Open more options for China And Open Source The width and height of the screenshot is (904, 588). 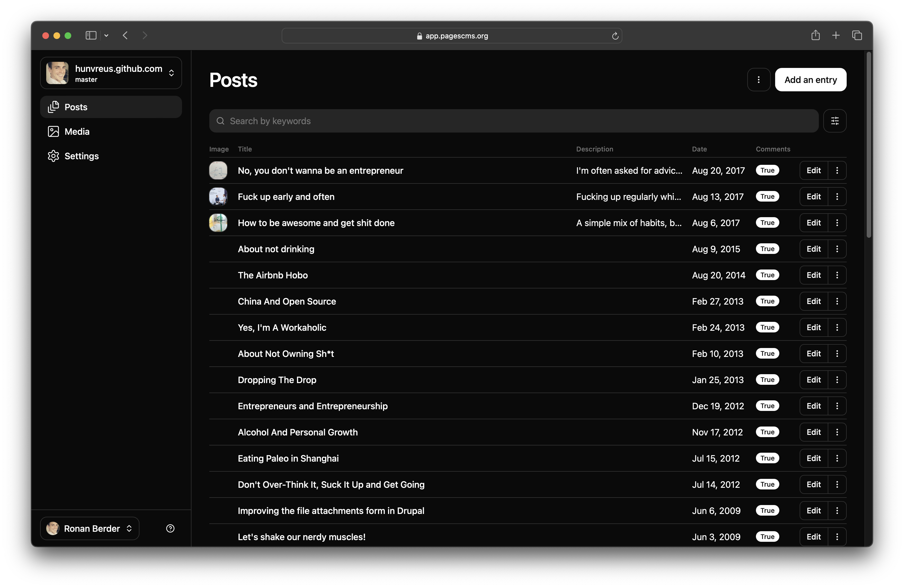pyautogui.click(x=837, y=301)
